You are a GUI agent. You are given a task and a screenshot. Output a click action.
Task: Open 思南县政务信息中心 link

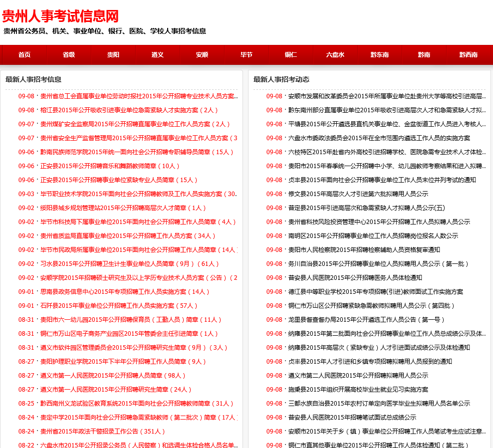pos(125,292)
